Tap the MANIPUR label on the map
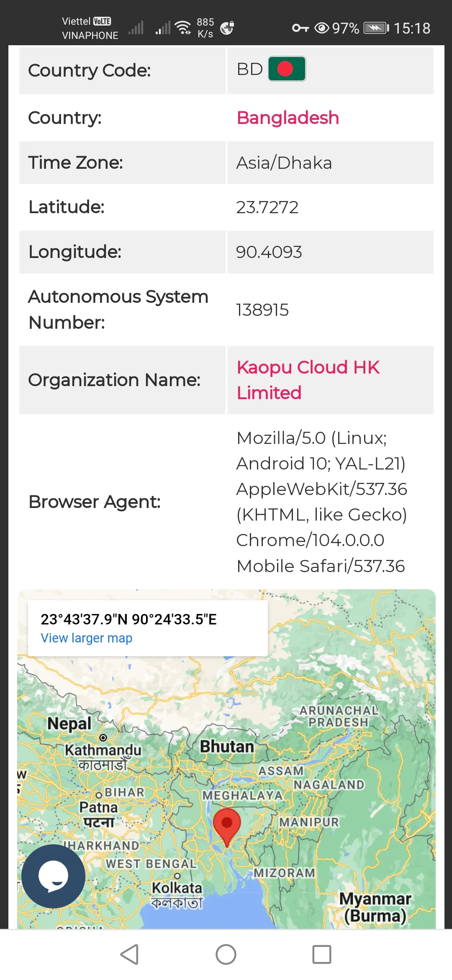Image resolution: width=452 pixels, height=980 pixels. (309, 822)
